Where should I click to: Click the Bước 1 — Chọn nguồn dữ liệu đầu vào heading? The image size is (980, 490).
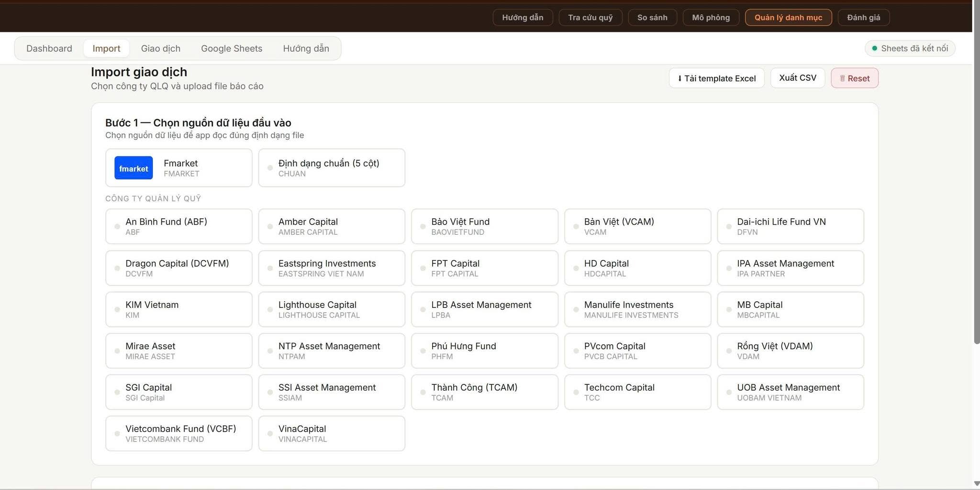point(198,123)
